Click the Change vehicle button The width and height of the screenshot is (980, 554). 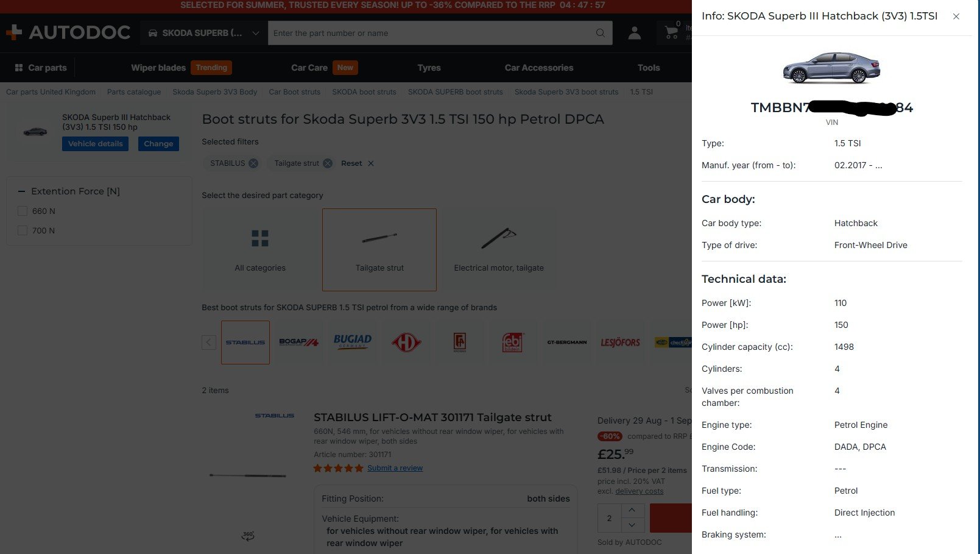(x=158, y=144)
